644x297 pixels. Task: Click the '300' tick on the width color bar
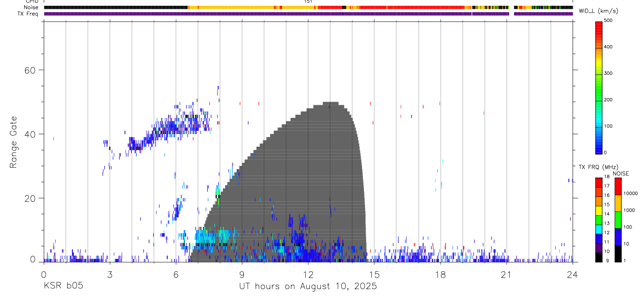click(x=608, y=73)
